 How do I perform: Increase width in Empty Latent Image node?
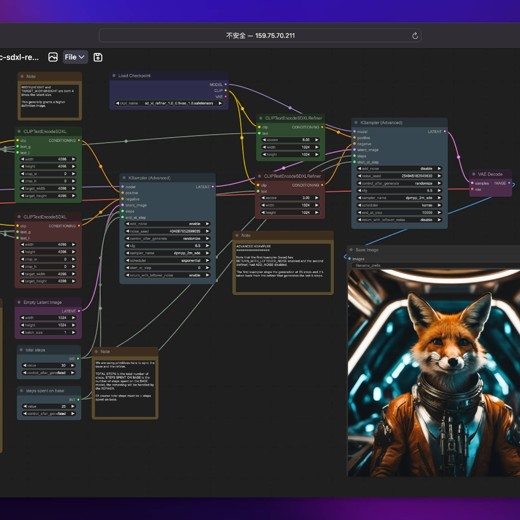pyautogui.click(x=73, y=318)
